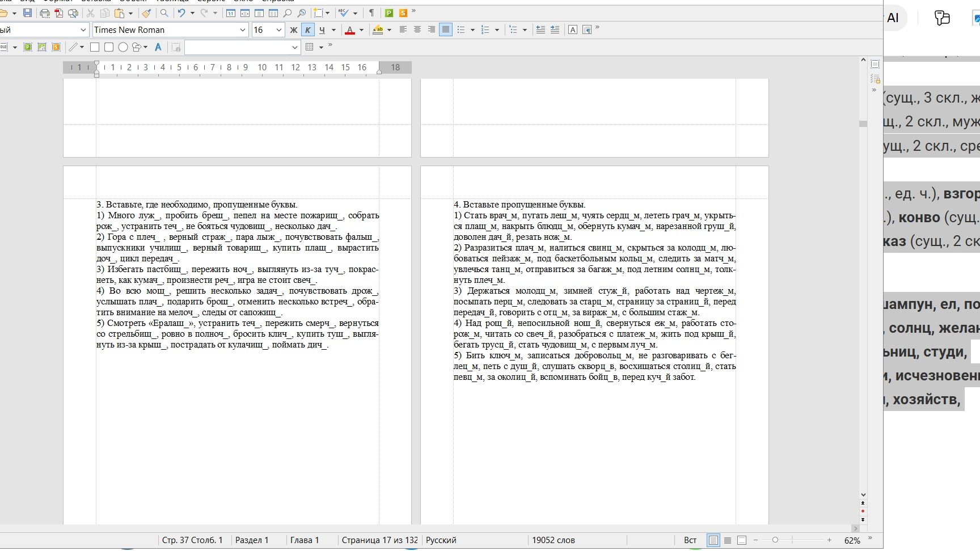Open the font color dropdown arrow
Screen dimensions: 980x551
pos(361,30)
